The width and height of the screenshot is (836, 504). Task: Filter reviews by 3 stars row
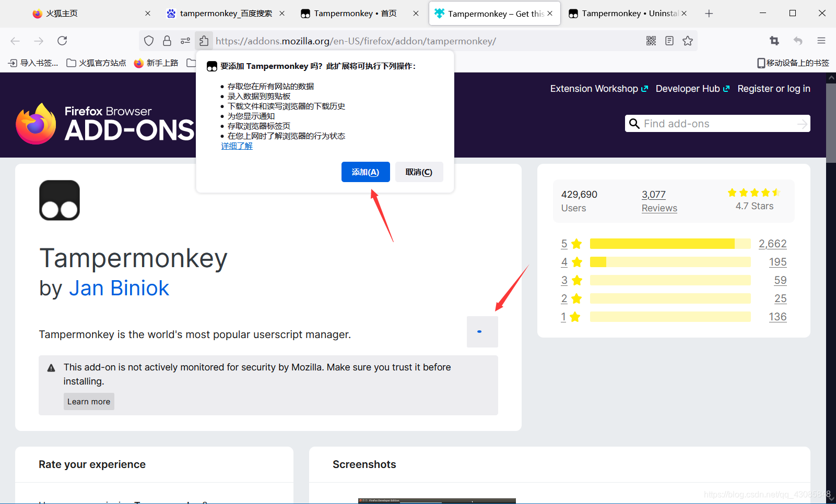coord(674,280)
